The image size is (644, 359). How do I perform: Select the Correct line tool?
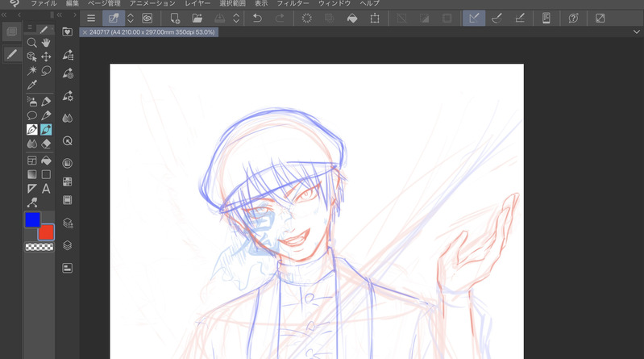click(x=31, y=202)
